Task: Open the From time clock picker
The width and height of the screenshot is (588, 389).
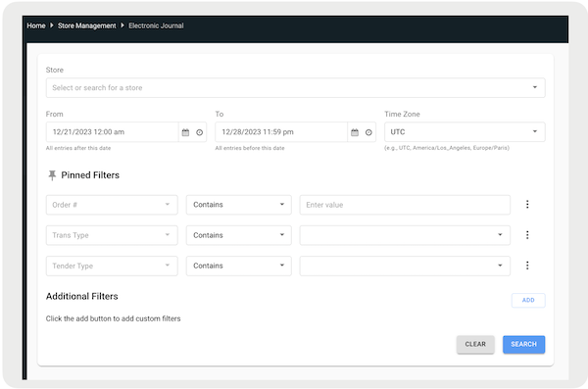Action: click(x=200, y=132)
